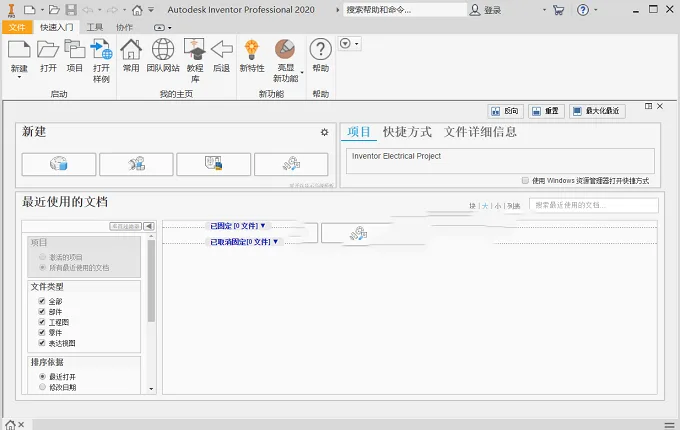Screen dimensions: 680x430
Task: Toggle the 零件 file type checkbox
Action: tap(42, 332)
